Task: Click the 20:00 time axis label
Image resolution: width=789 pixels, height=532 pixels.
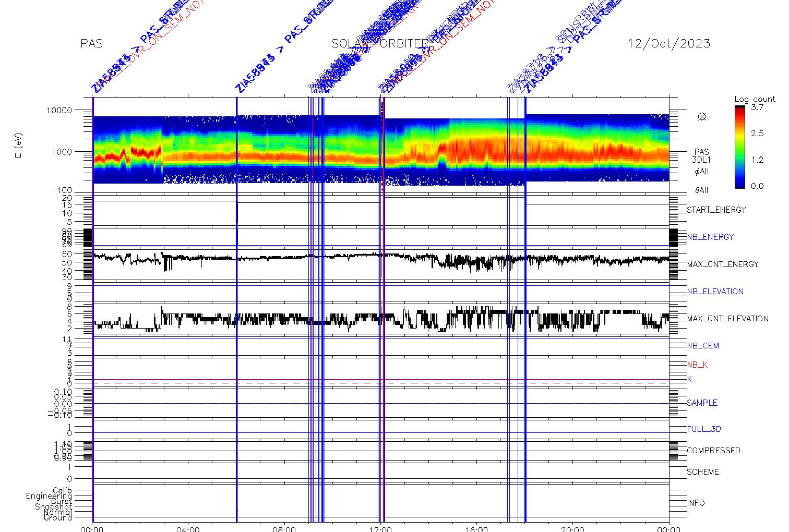Action: (x=573, y=529)
